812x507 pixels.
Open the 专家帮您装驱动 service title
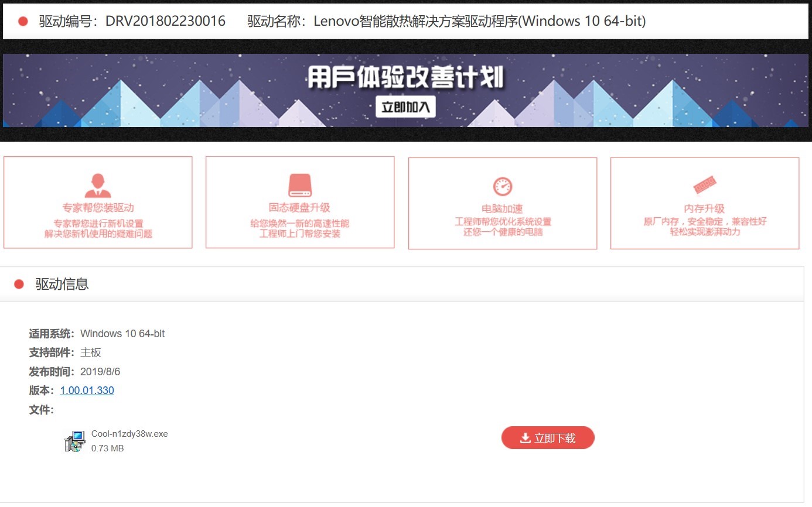98,208
